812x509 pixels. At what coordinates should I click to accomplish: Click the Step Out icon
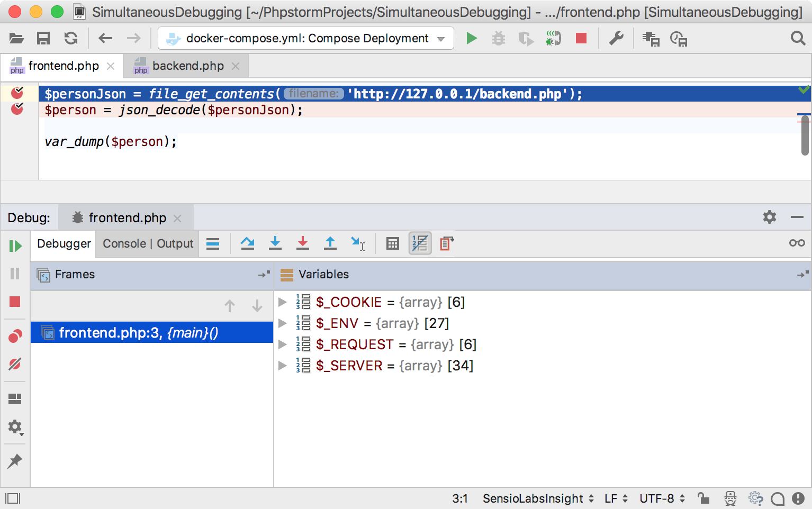(x=330, y=243)
